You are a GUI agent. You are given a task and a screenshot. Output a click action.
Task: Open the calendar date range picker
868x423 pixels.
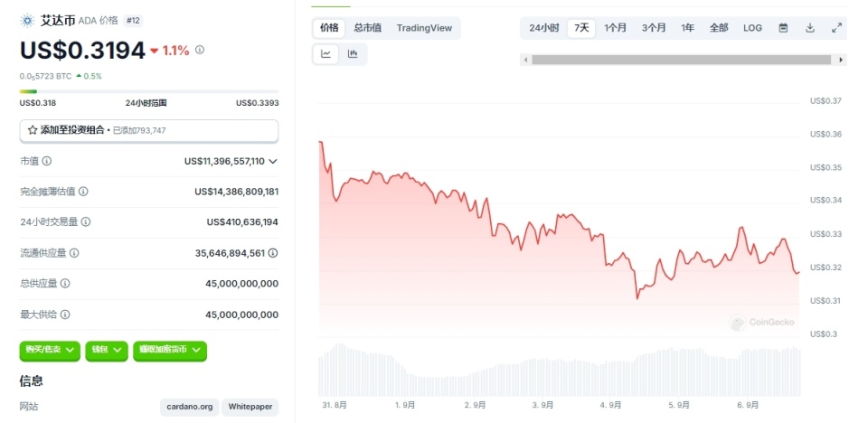783,28
